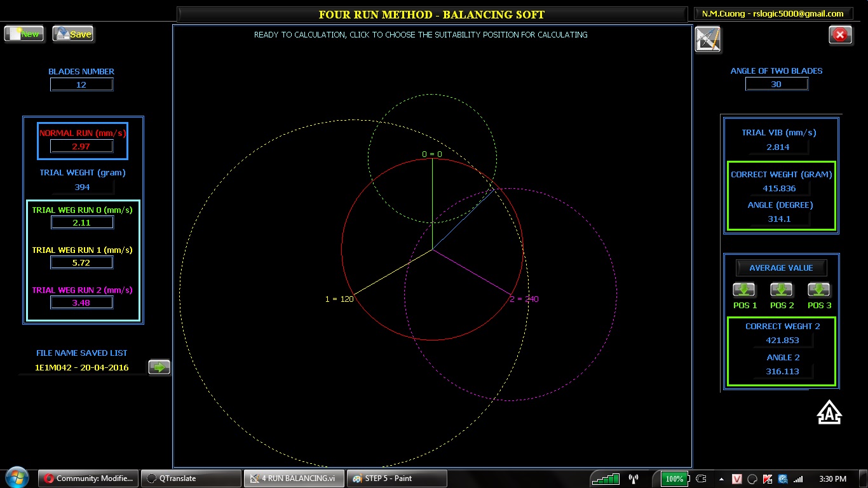Click the POS 1 download arrow icon
The width and height of the screenshot is (868, 488).
pyautogui.click(x=744, y=290)
